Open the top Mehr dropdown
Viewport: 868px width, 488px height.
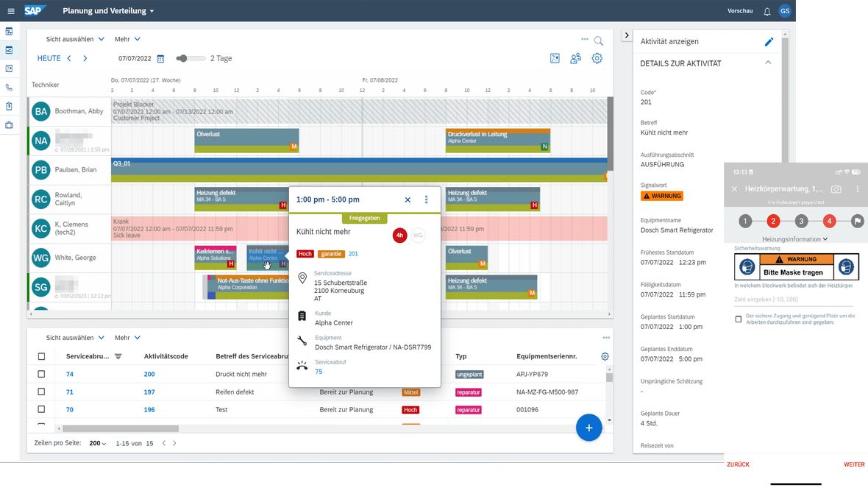[127, 39]
